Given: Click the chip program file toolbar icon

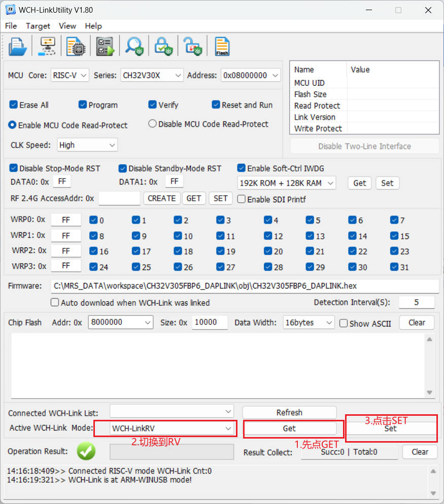Looking at the screenshot, I should tap(76, 47).
